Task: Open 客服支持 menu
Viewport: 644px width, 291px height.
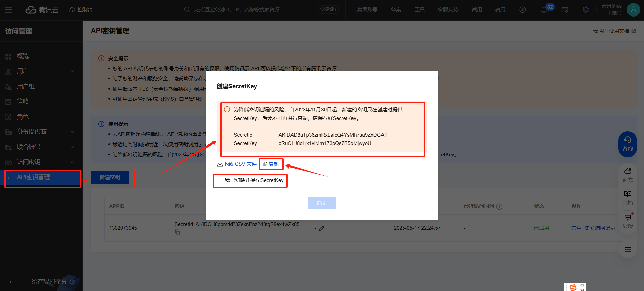Action: 448,10
